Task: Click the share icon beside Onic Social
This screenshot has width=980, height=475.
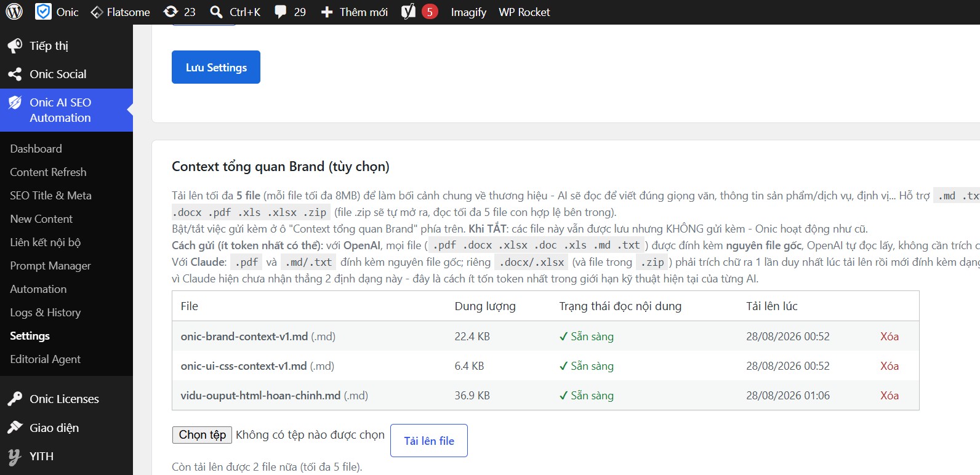Action: (15, 74)
